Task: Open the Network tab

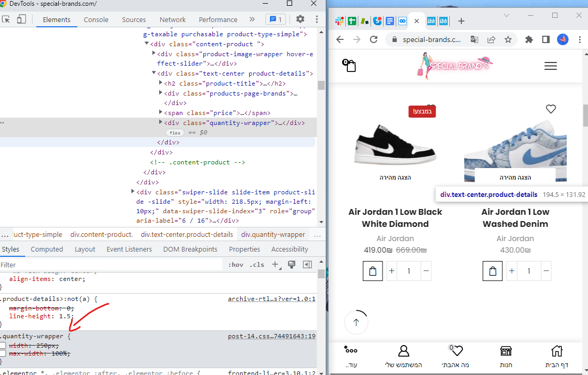Action: (172, 20)
